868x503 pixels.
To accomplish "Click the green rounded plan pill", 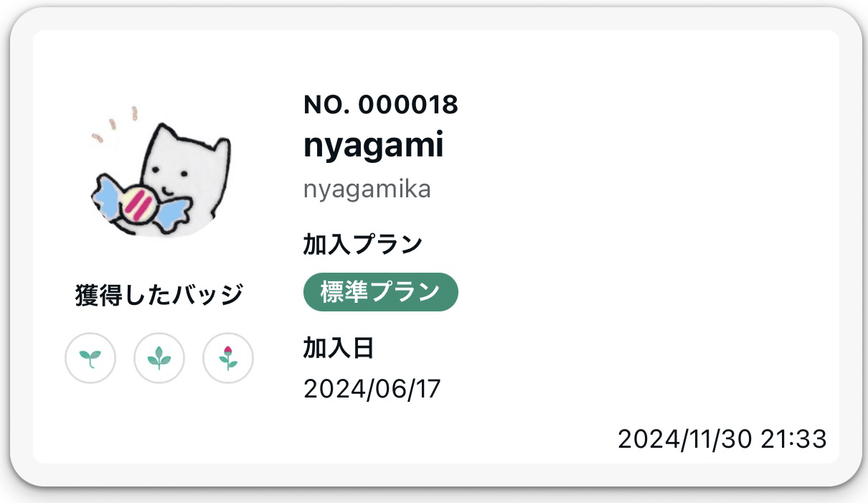I will coord(380,292).
